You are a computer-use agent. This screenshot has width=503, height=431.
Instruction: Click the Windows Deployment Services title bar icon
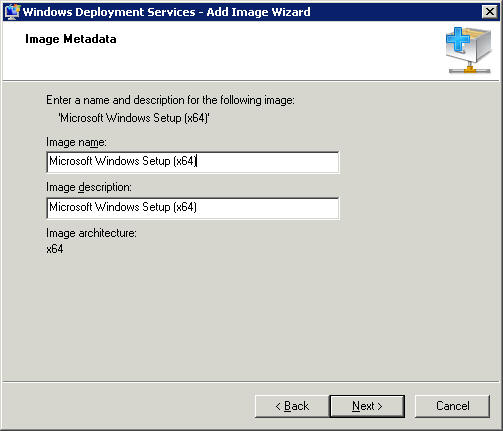click(x=12, y=12)
